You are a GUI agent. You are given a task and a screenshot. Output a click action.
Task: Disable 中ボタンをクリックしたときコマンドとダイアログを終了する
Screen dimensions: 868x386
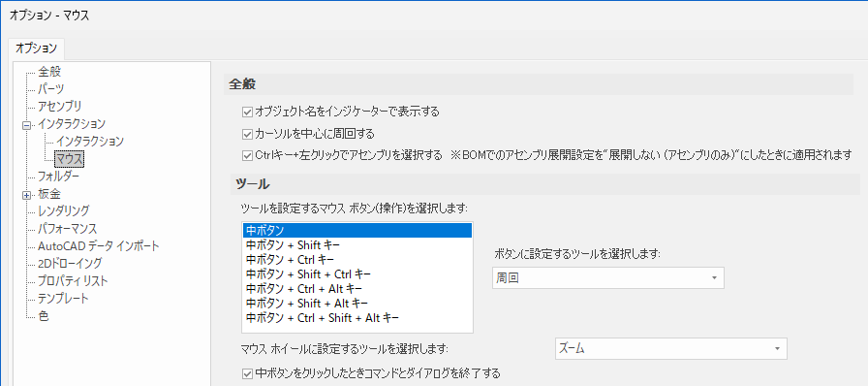point(247,372)
